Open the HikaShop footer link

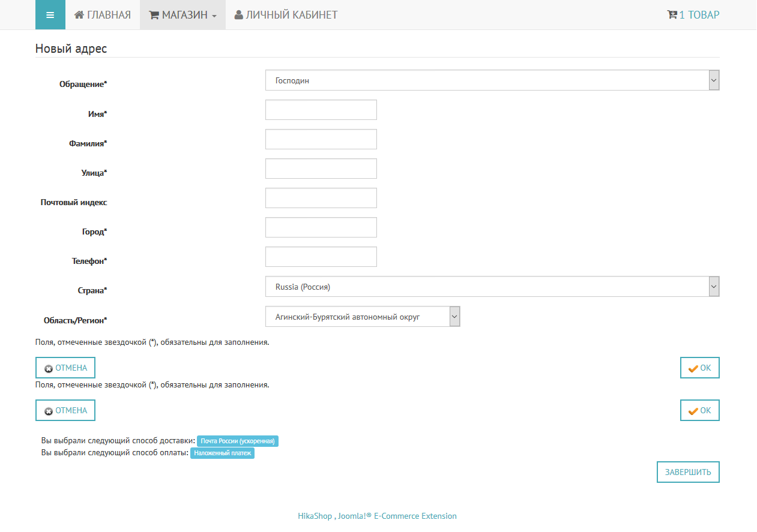pyautogui.click(x=315, y=516)
